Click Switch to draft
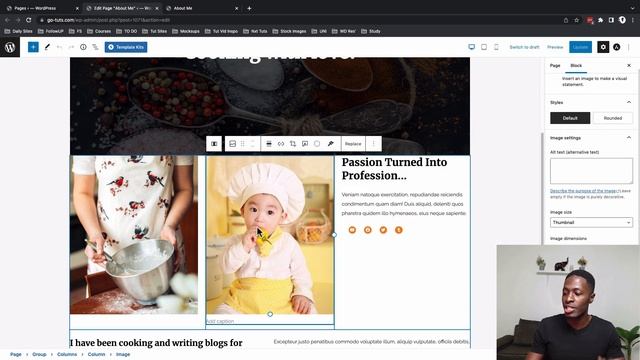 click(524, 47)
